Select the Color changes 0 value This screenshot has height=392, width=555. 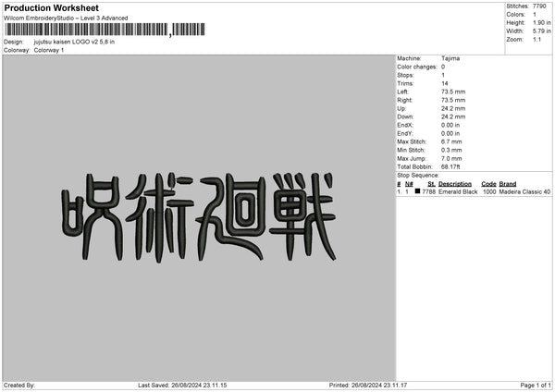(443, 67)
